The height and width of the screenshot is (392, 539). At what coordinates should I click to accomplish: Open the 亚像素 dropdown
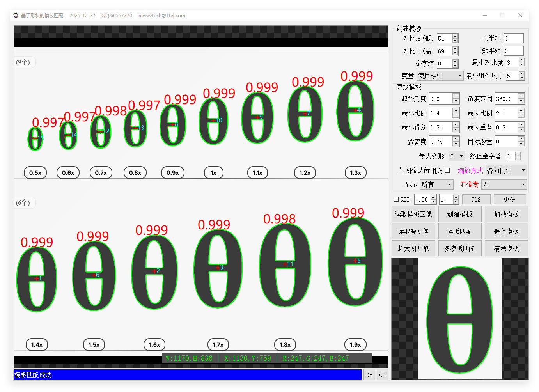(504, 184)
